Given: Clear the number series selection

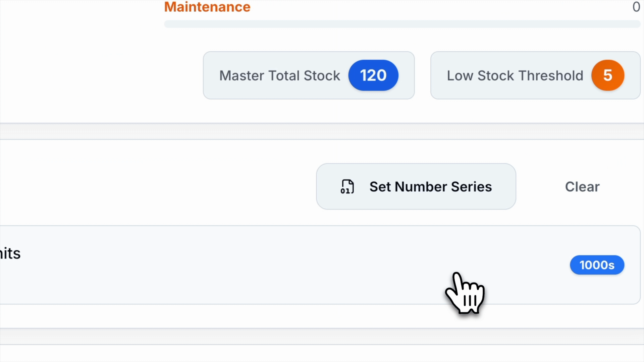Looking at the screenshot, I should (582, 187).
